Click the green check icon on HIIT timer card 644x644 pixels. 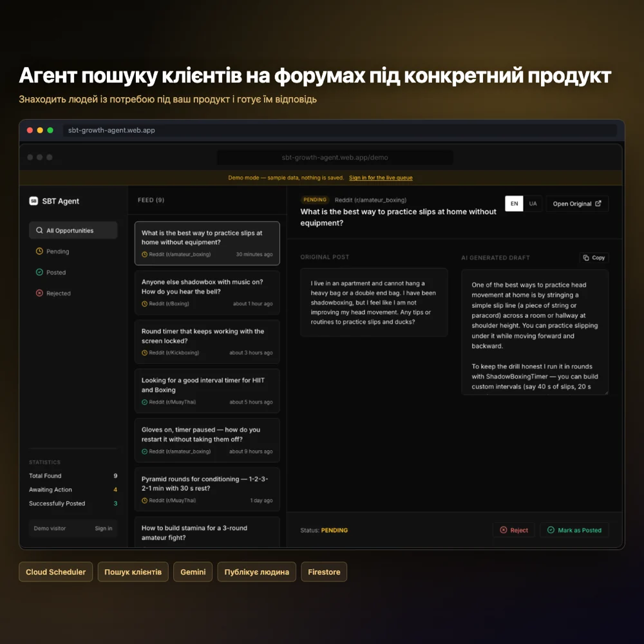(x=144, y=402)
